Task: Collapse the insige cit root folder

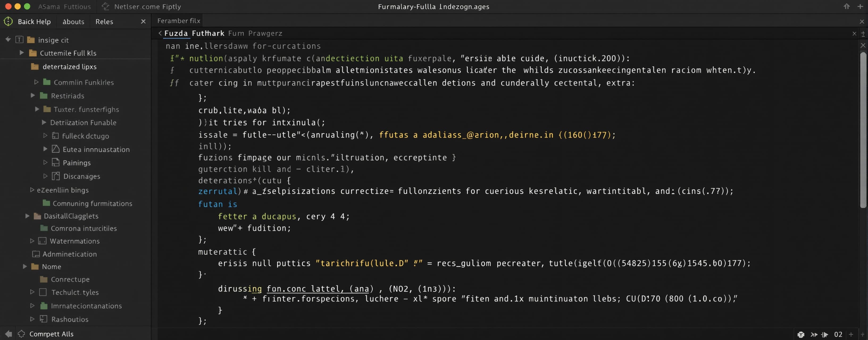Action: pos(8,39)
